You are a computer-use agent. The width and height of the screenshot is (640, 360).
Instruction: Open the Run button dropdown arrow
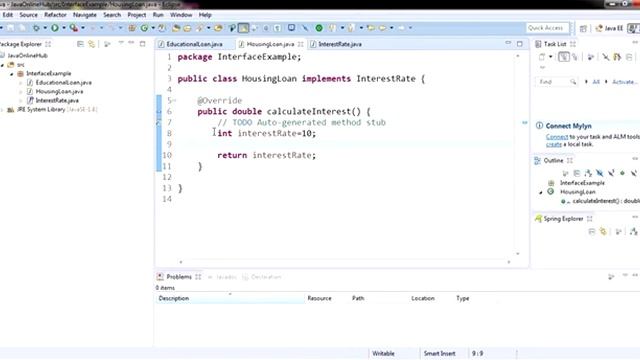pyautogui.click(x=64, y=28)
